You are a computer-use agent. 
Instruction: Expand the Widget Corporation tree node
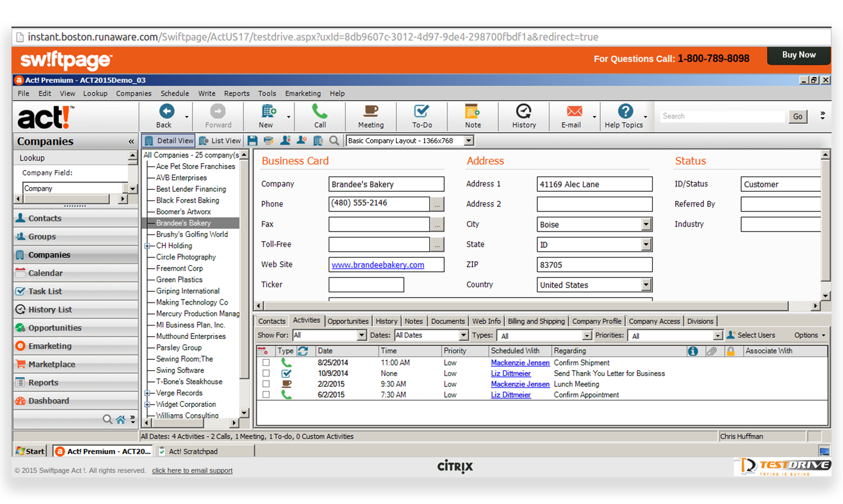point(148,405)
